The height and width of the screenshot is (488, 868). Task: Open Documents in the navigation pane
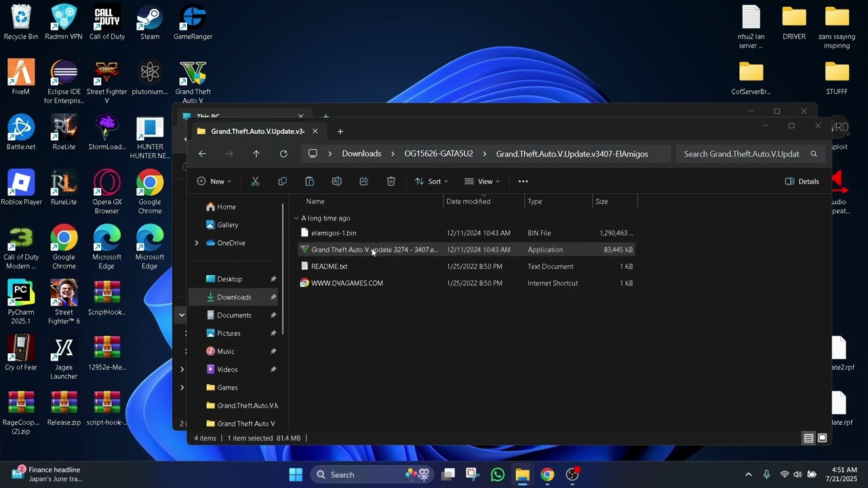pos(234,315)
